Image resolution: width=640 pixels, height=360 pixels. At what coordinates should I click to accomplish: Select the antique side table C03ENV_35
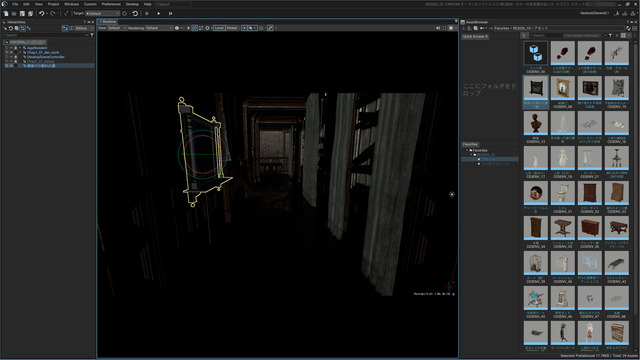tap(562, 228)
